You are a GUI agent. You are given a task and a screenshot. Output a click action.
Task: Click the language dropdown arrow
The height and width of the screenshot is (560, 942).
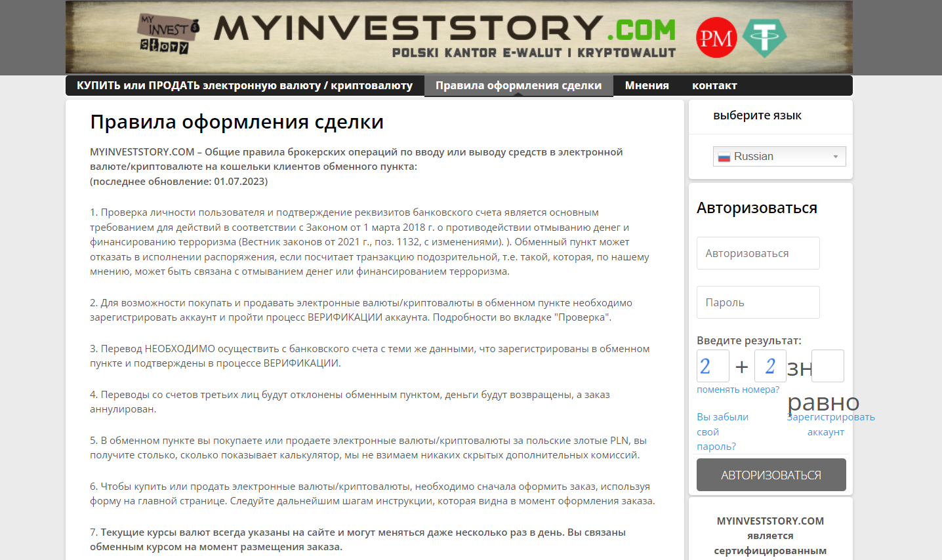pyautogui.click(x=836, y=157)
